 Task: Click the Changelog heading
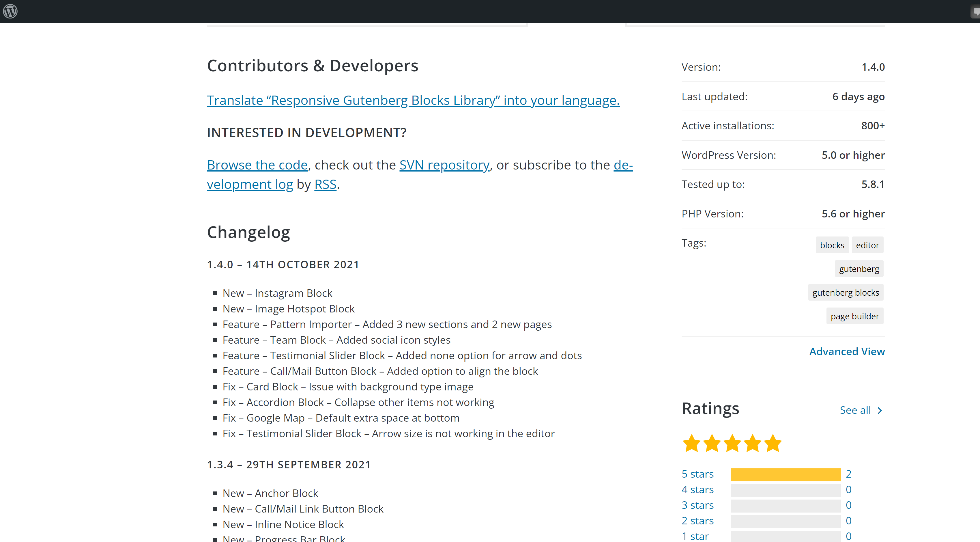248,232
